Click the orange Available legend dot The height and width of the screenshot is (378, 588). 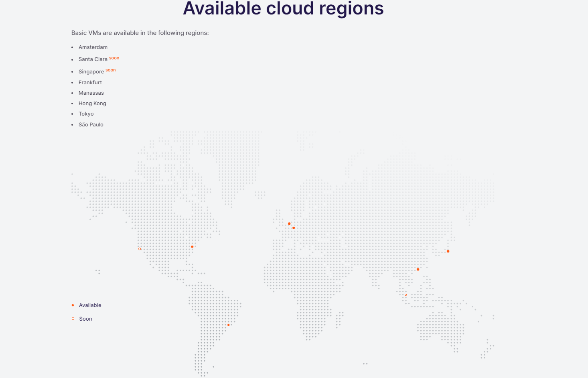[73, 305]
